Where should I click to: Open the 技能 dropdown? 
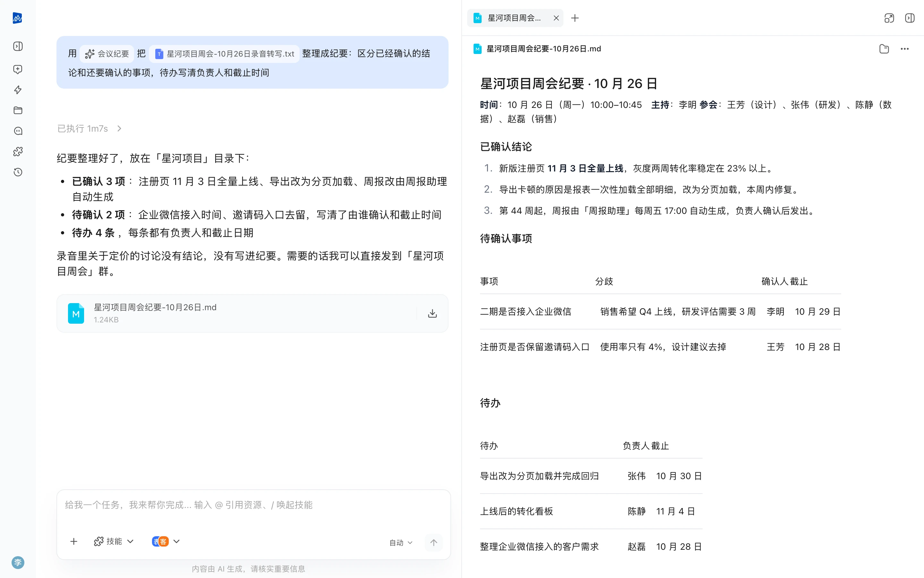(x=114, y=541)
